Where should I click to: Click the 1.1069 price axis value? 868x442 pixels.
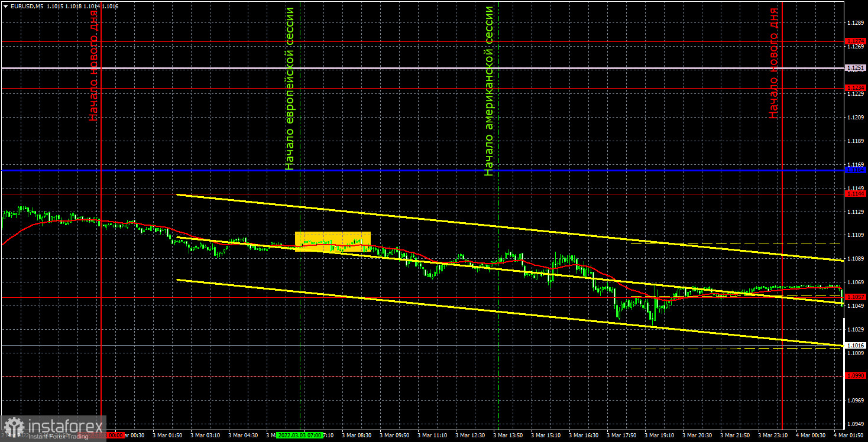856,282
